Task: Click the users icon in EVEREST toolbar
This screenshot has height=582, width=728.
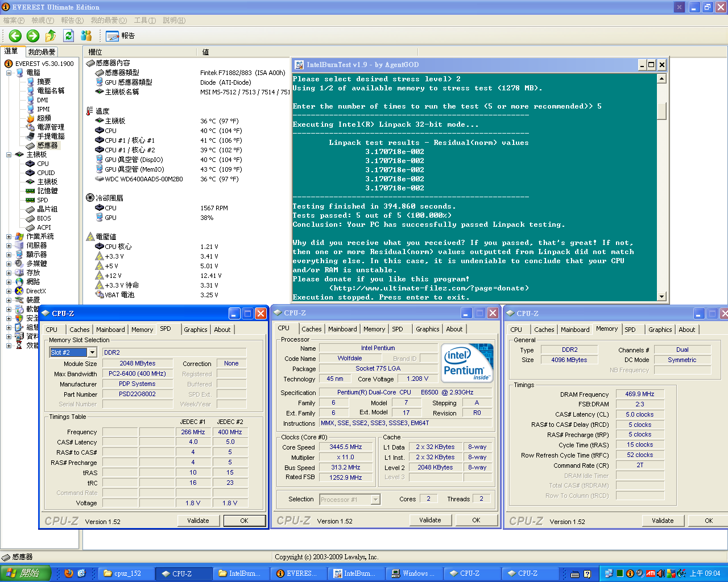Action: point(86,36)
